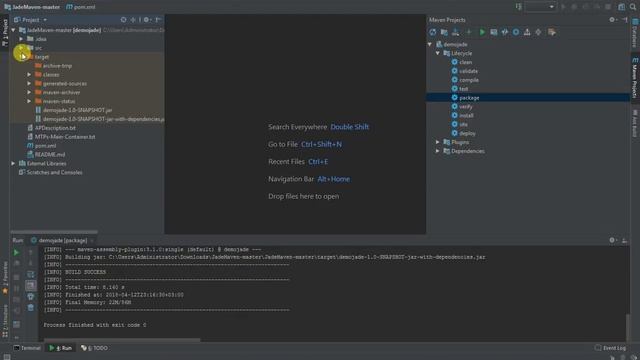Open TODO tool window tab
Image resolution: width=640 pixels, height=360 pixels.
(x=95, y=348)
